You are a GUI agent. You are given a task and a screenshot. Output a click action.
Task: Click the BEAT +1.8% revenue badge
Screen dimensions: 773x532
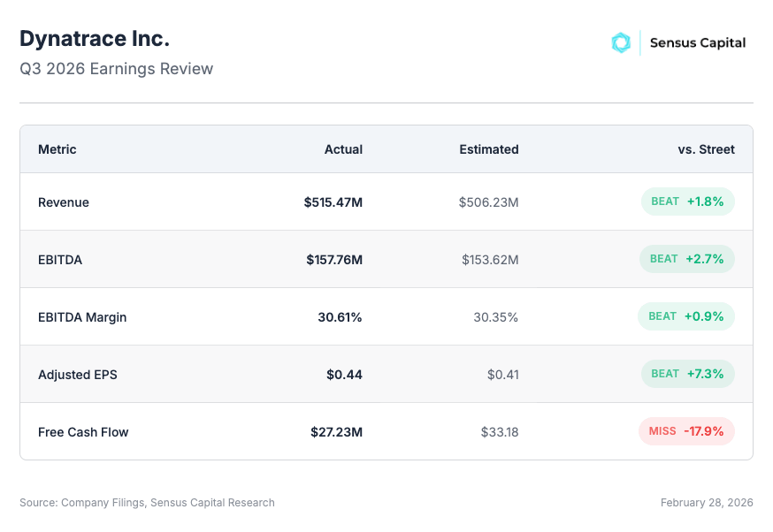(688, 201)
